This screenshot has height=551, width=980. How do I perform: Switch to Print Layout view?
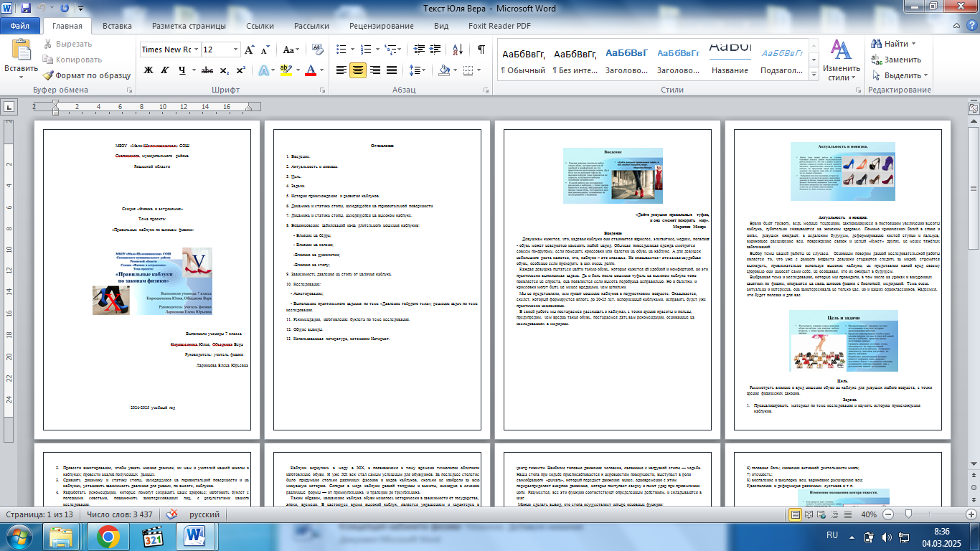click(x=794, y=514)
